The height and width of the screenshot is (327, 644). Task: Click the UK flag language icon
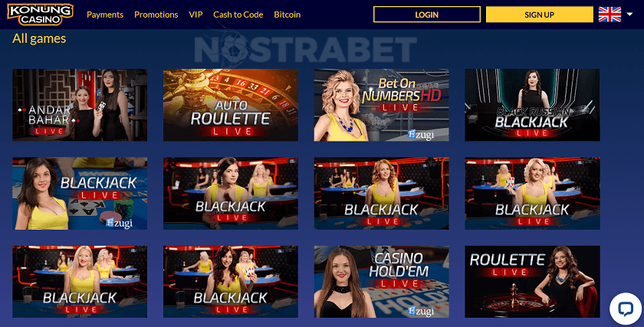609,15
